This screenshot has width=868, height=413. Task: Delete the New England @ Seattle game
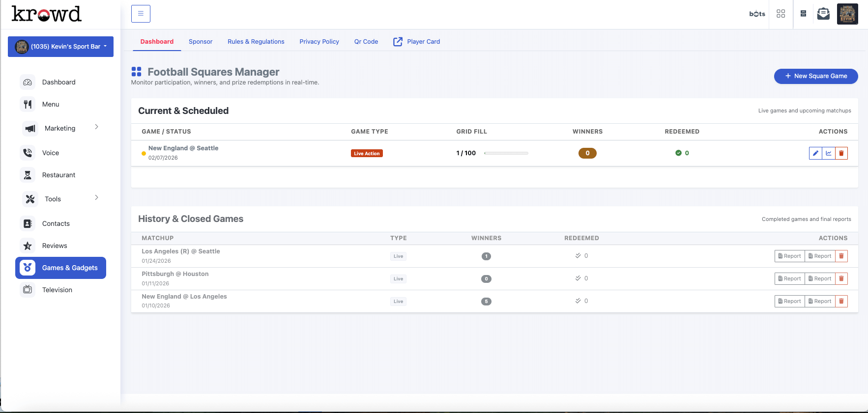tap(841, 153)
